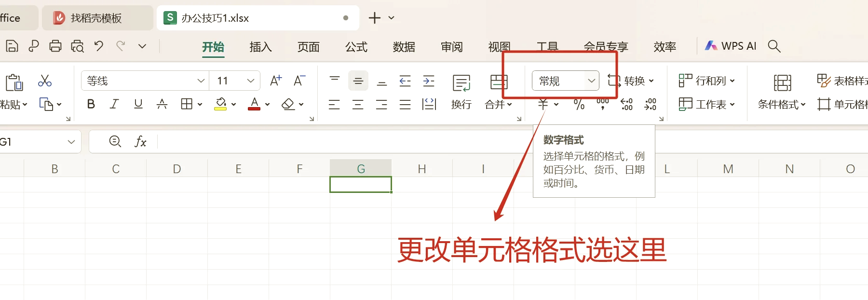868x300 pixels.
Task: Open Conditional Formatting (条件格式)
Action: tap(782, 92)
